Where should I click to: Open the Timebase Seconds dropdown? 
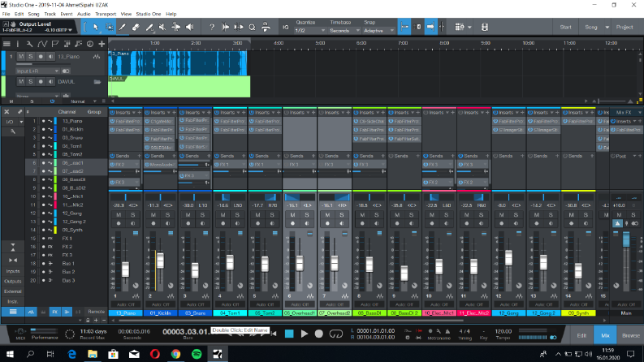pos(344,31)
